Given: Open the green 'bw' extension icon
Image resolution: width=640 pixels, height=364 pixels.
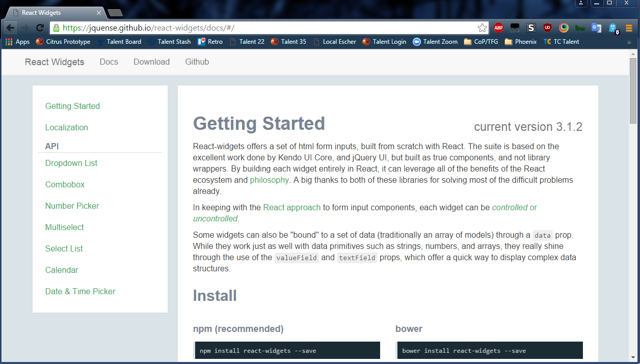Looking at the screenshot, I should pyautogui.click(x=580, y=28).
